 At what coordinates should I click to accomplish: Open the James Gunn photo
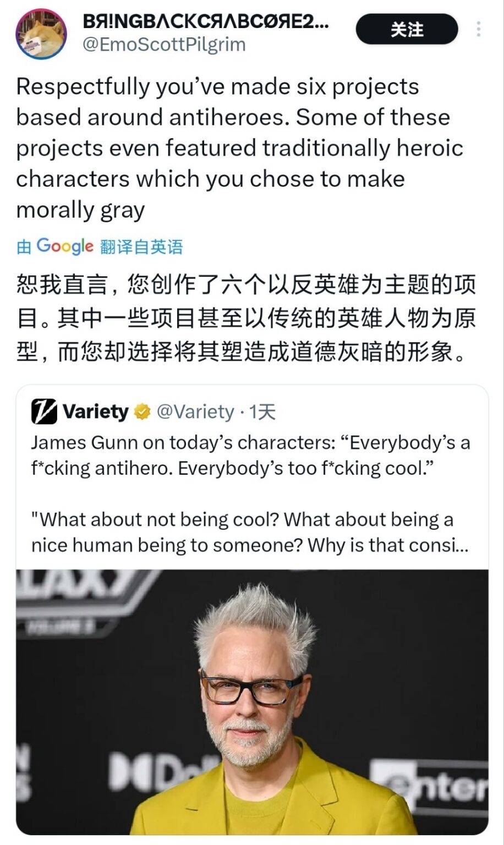pos(252,702)
